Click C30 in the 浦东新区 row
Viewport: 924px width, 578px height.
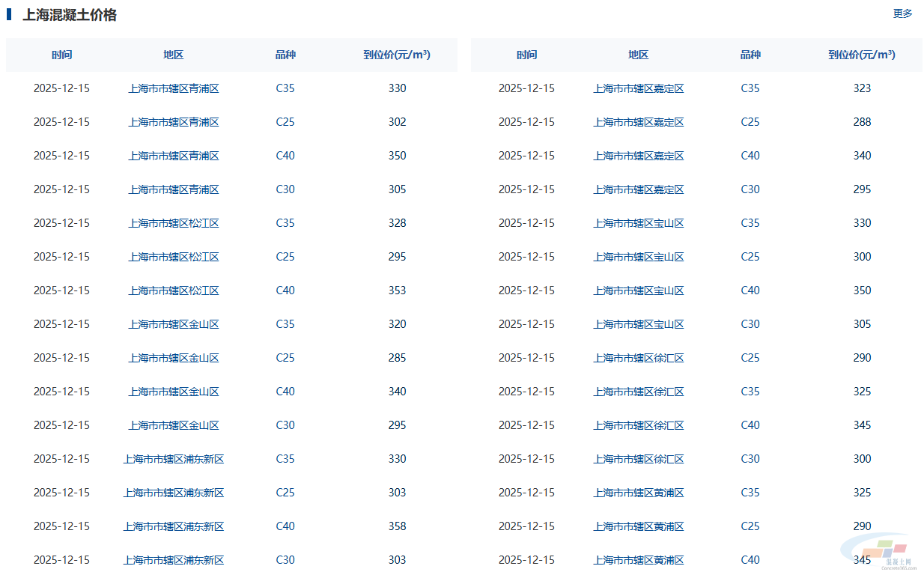pyautogui.click(x=285, y=560)
